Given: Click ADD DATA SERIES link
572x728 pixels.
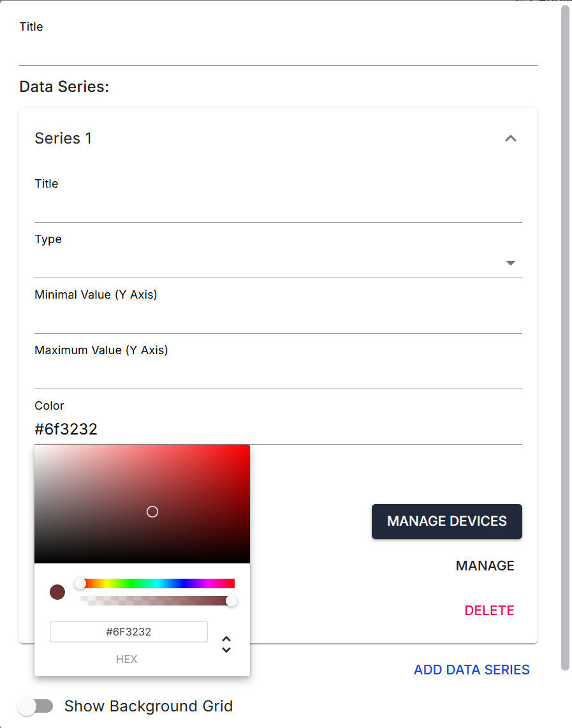Looking at the screenshot, I should [471, 670].
